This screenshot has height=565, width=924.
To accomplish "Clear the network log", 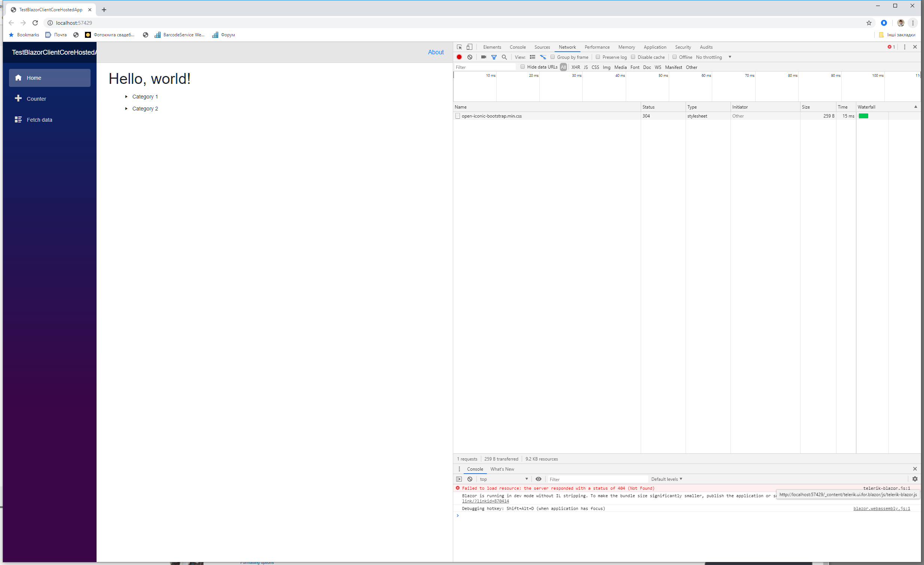I will click(470, 57).
